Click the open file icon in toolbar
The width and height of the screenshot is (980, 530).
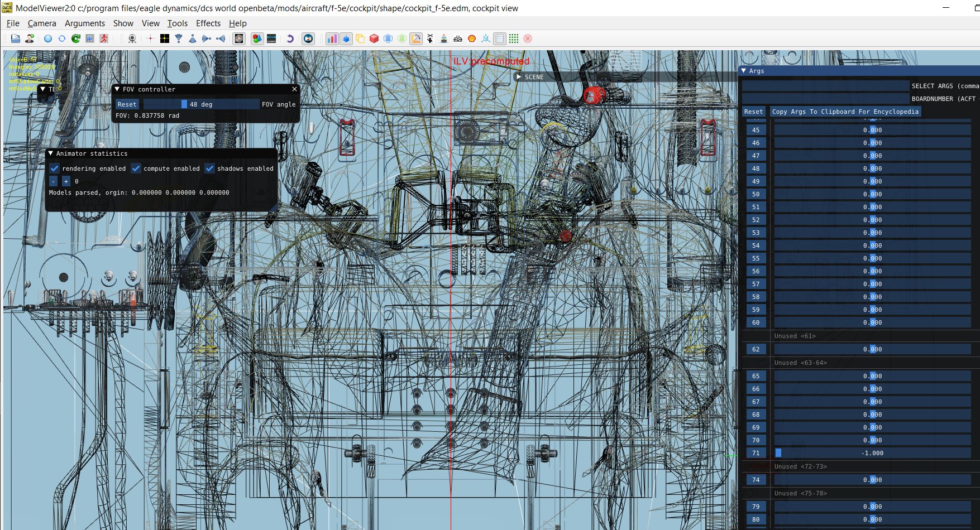[x=16, y=38]
